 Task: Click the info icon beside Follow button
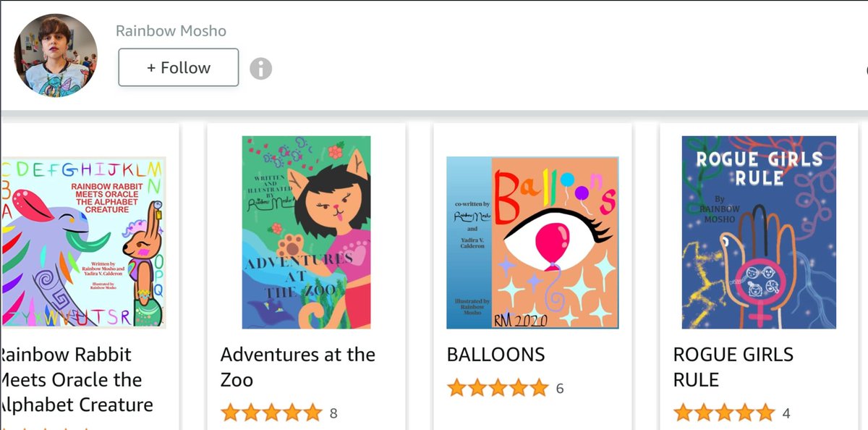tap(260, 69)
